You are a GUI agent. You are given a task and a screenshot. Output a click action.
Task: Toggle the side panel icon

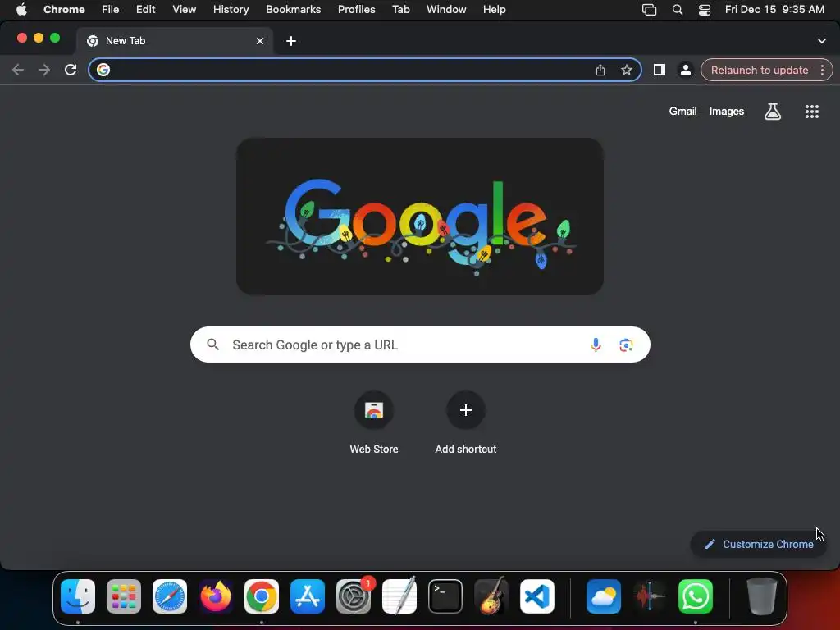click(659, 71)
